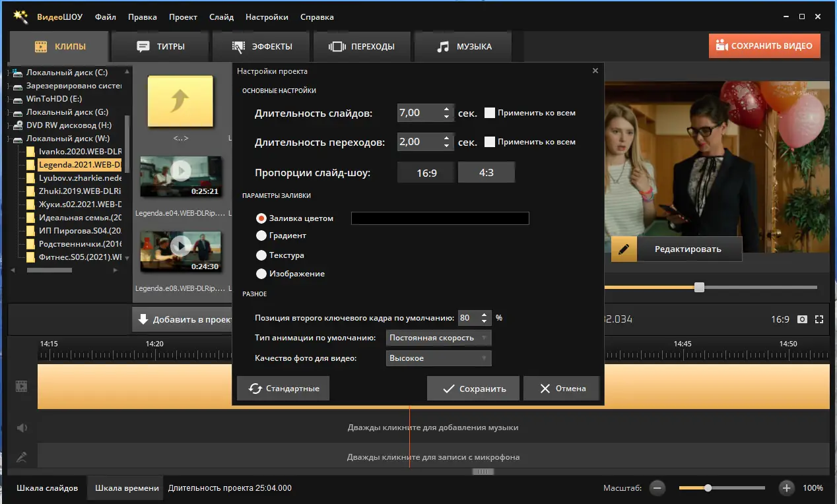Open the Справка menu
The width and height of the screenshot is (837, 504).
[317, 17]
